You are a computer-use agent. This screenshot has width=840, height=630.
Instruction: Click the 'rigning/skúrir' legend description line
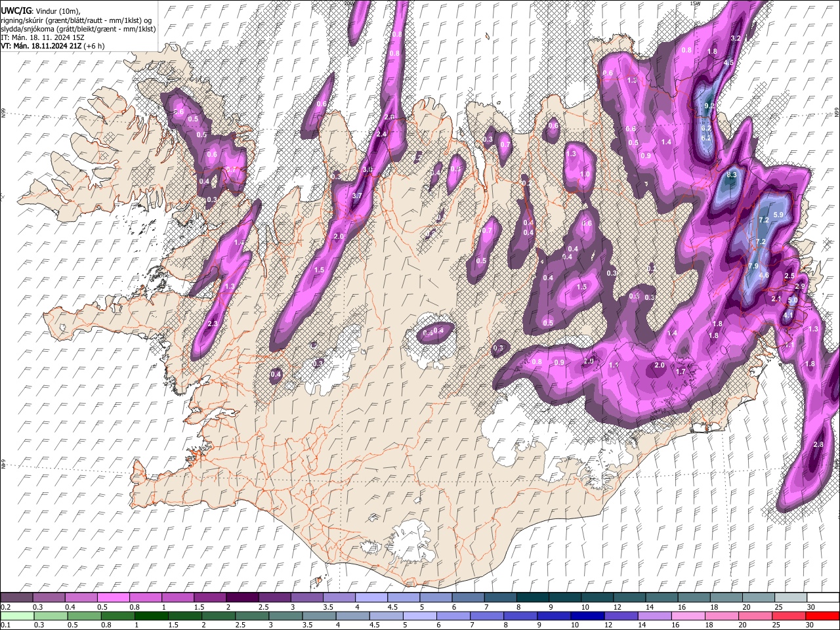(x=77, y=20)
